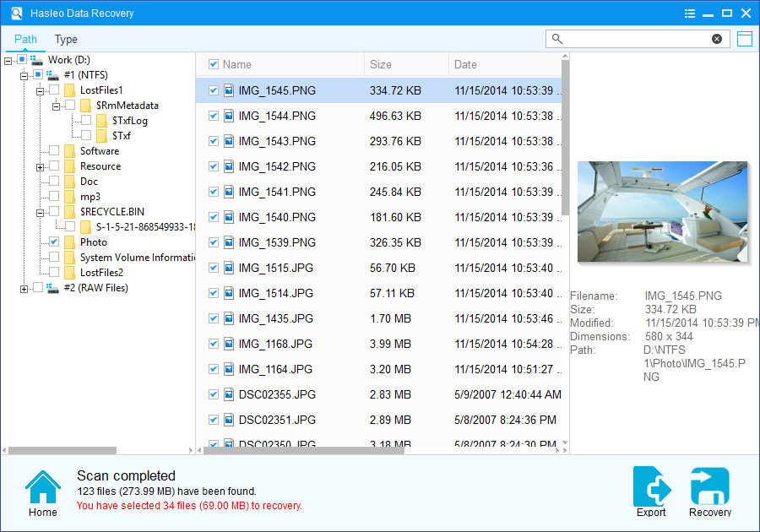760x532 pixels.
Task: Click inside the search input field
Action: (x=637, y=39)
